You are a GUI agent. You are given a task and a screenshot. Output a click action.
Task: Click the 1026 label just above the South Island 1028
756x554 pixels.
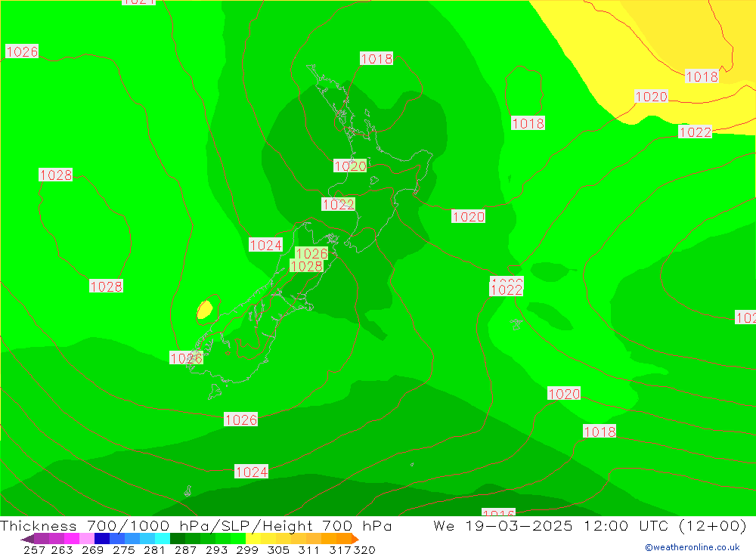click(x=311, y=253)
